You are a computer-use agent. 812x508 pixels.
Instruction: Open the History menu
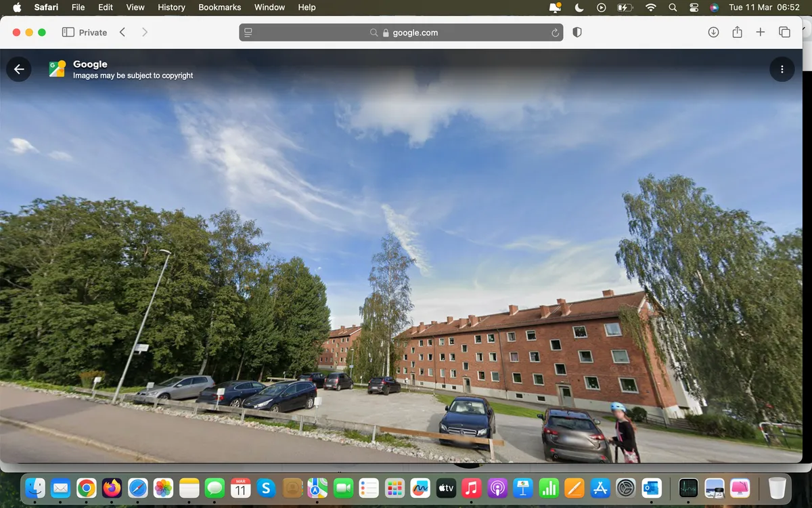pos(171,7)
